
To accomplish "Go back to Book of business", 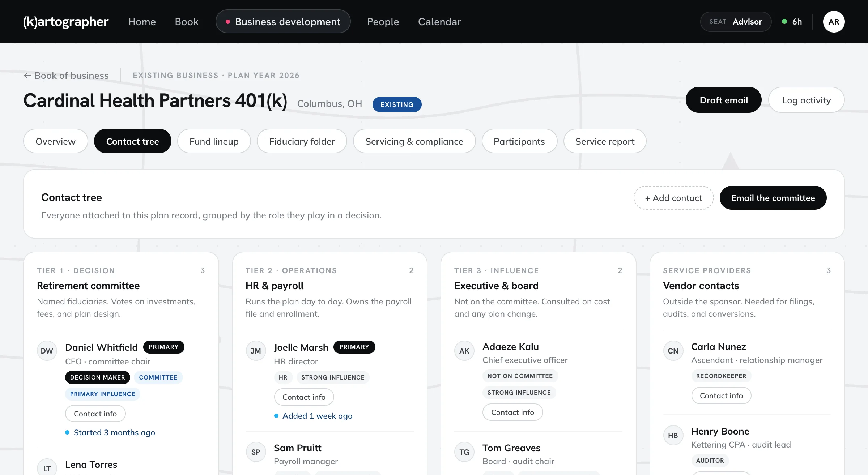I will pos(66,76).
